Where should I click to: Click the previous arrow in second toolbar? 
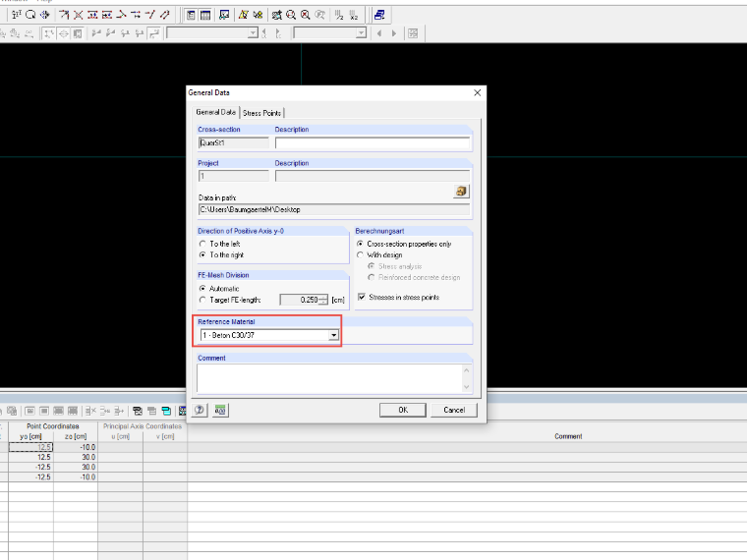pyautogui.click(x=379, y=33)
